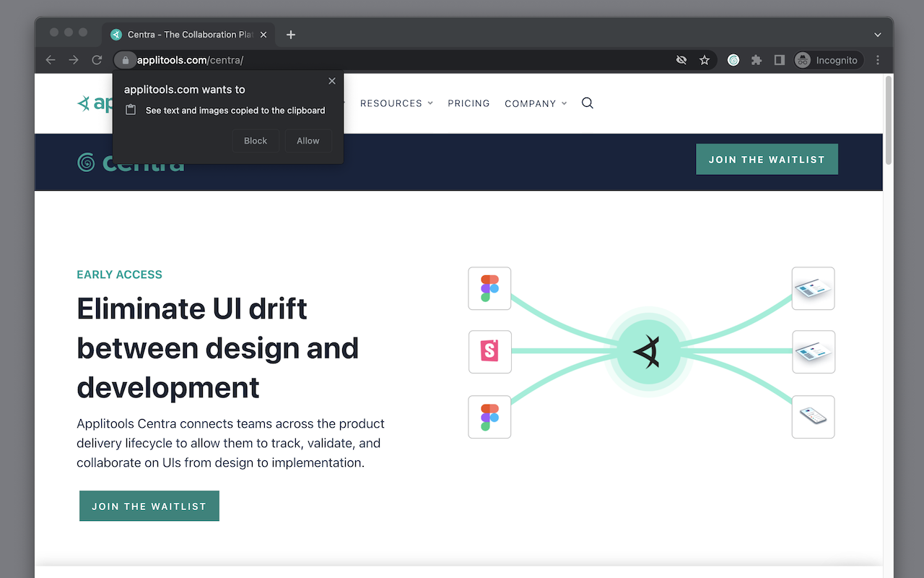The height and width of the screenshot is (578, 924).
Task: Allow clipboard access in the permission prompt
Action: pos(308,140)
